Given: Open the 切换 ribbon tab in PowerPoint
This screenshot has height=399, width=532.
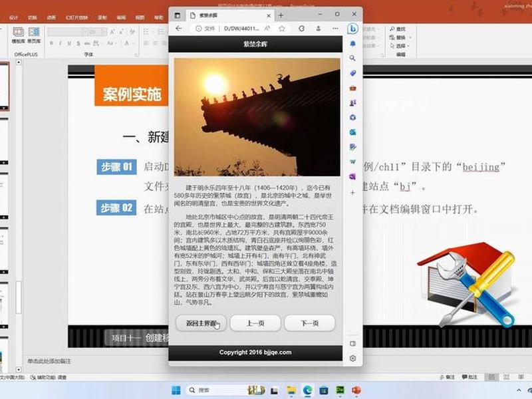Looking at the screenshot, I should click(32, 17).
